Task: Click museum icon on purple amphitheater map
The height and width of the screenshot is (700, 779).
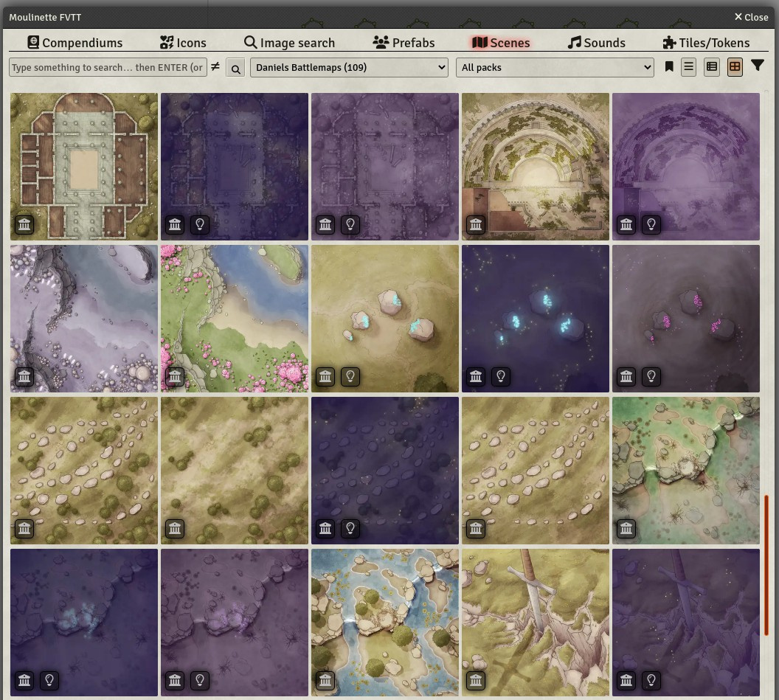Action: (x=626, y=224)
